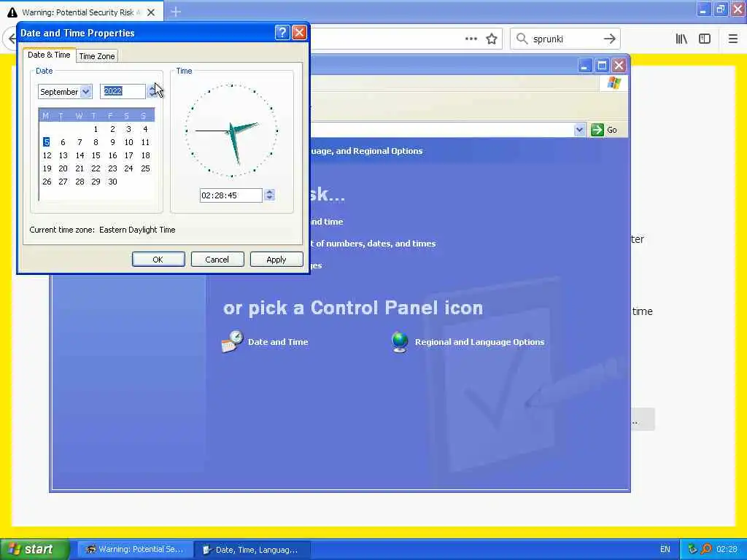The image size is (747, 560).
Task: Click the orange magnifier icon in the system tray
Action: click(706, 549)
